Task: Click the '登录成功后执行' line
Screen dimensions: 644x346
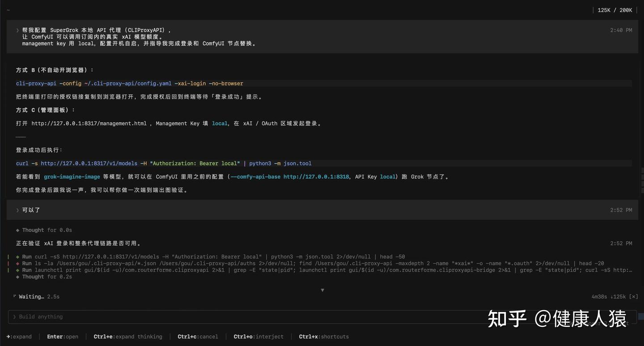Action: 39,150
